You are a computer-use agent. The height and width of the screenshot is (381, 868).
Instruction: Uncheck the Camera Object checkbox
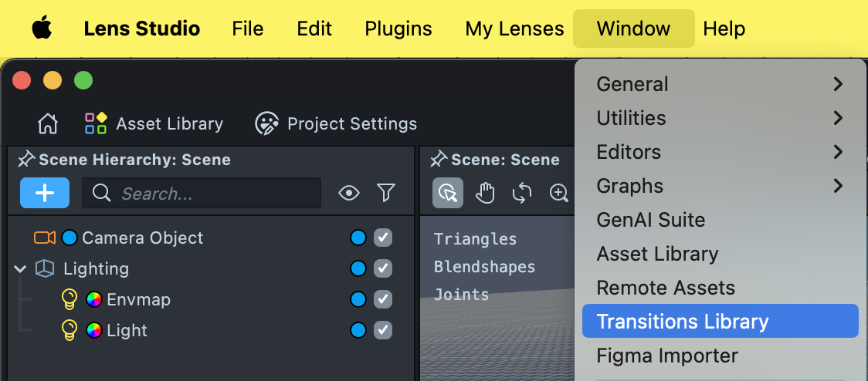click(x=383, y=238)
